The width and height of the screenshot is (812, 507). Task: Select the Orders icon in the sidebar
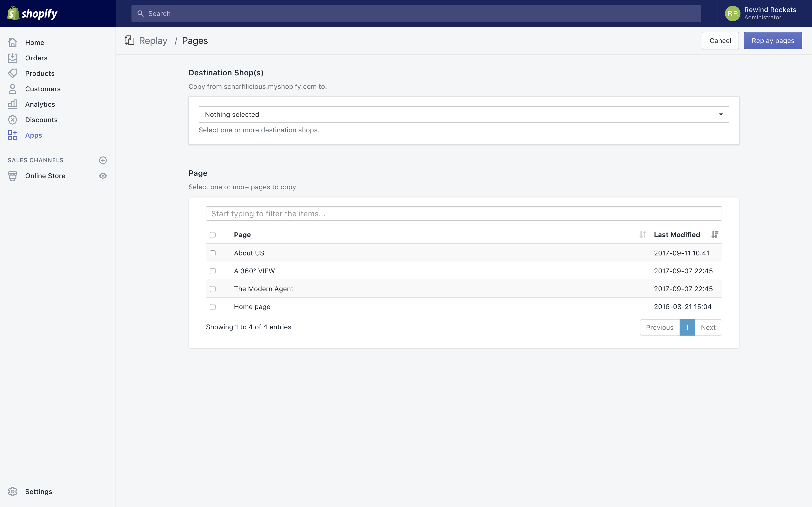(x=13, y=58)
